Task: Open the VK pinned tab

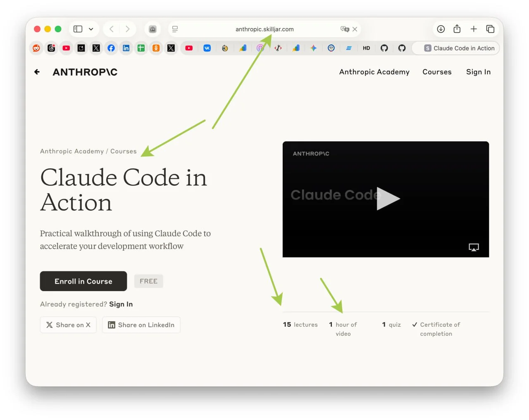Action: click(x=207, y=48)
